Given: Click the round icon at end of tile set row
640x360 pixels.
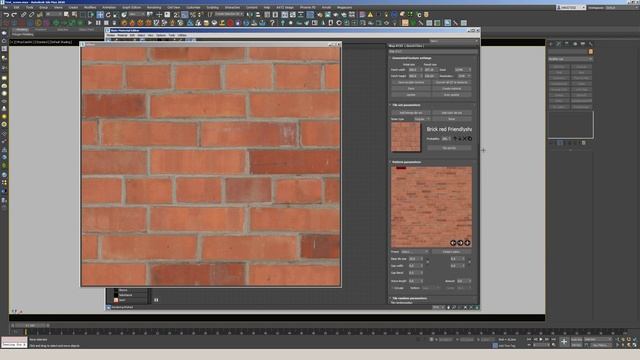Looking at the screenshot, I should pos(470,139).
